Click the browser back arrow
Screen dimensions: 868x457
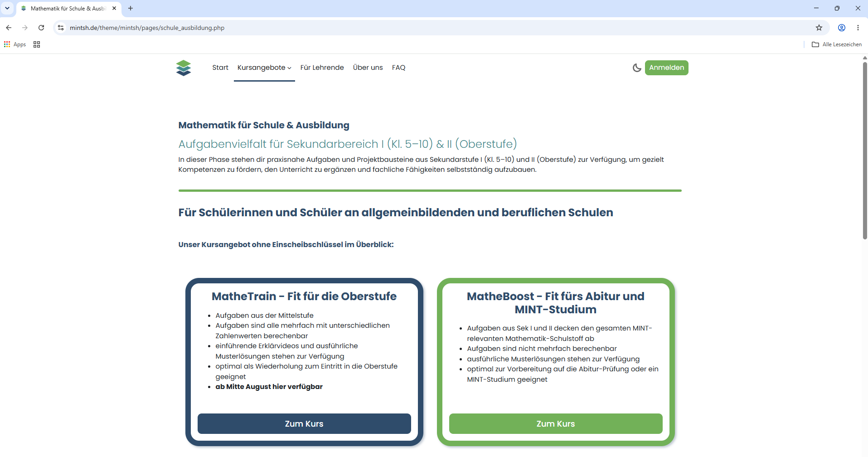9,28
